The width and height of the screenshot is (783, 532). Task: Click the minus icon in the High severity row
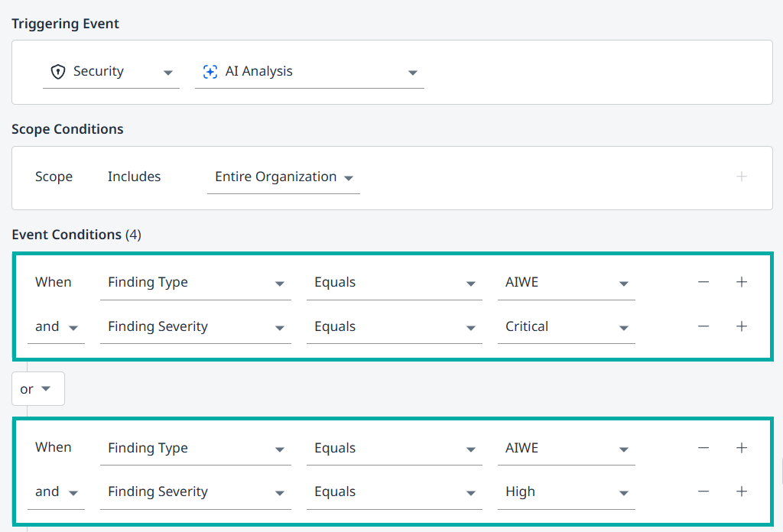[x=703, y=492]
